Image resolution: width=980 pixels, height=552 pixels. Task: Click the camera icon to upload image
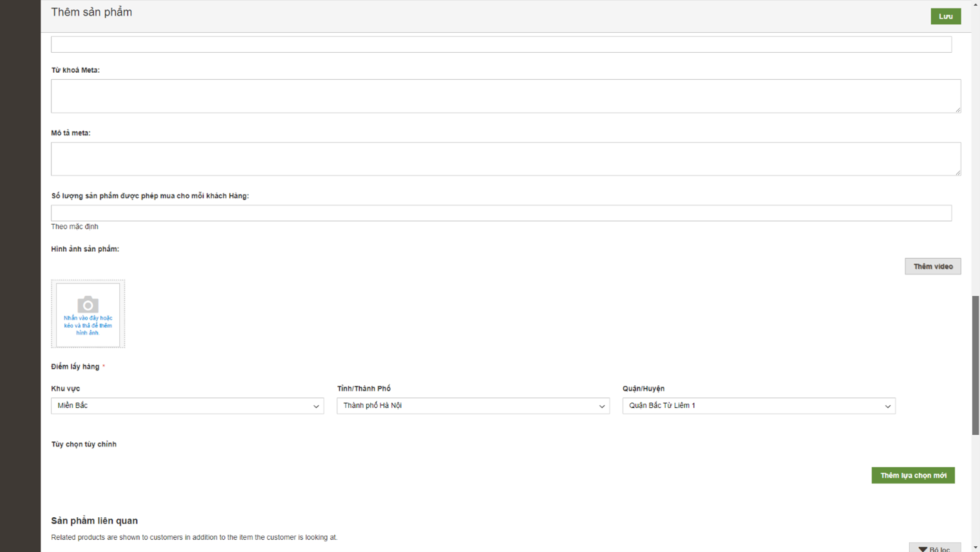[x=88, y=304]
